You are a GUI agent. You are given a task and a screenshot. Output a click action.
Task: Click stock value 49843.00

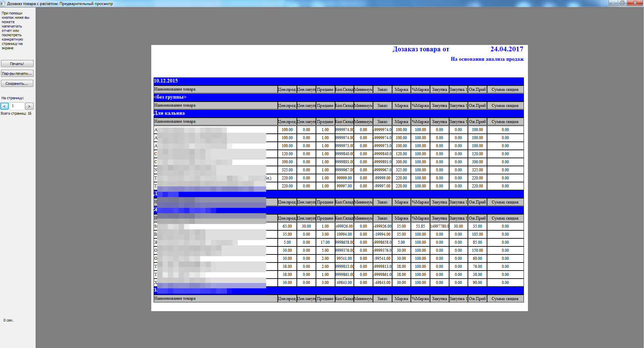(x=344, y=283)
